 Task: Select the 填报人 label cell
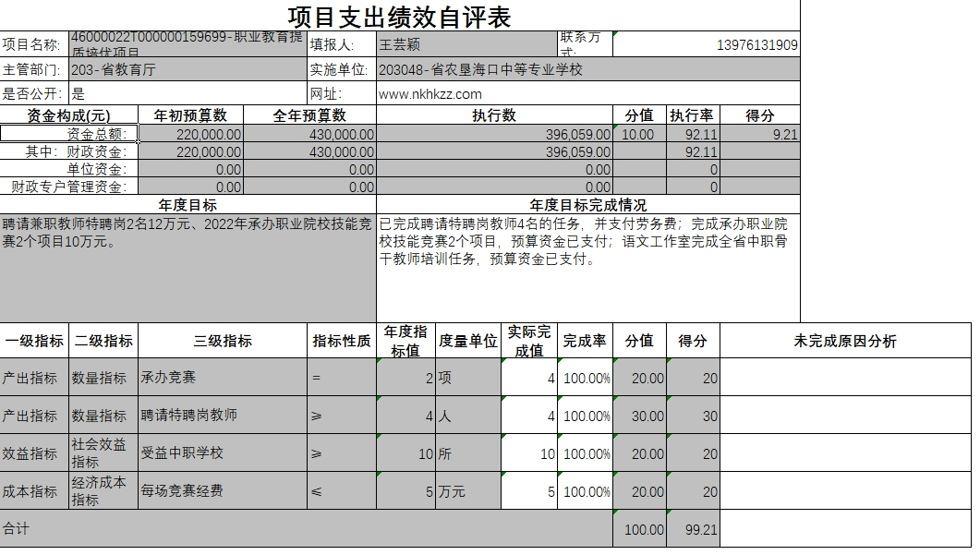pyautogui.click(x=342, y=44)
